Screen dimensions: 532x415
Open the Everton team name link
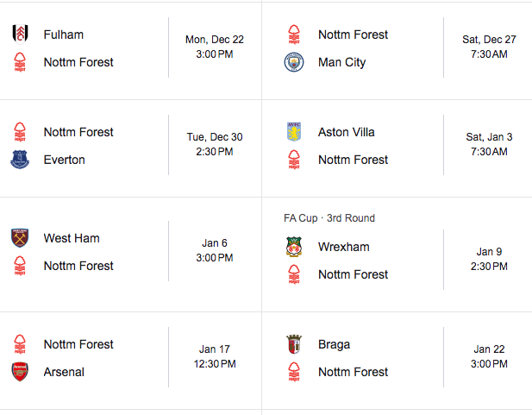(65, 160)
